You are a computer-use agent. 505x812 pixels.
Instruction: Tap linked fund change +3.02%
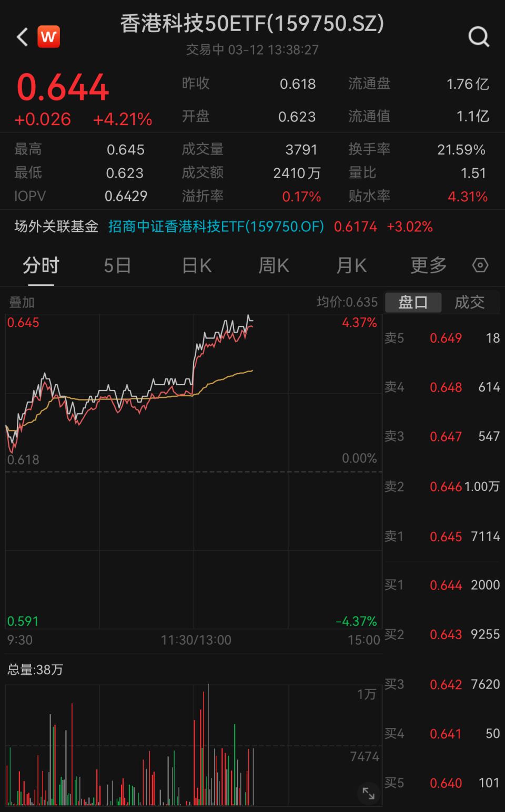tap(410, 227)
